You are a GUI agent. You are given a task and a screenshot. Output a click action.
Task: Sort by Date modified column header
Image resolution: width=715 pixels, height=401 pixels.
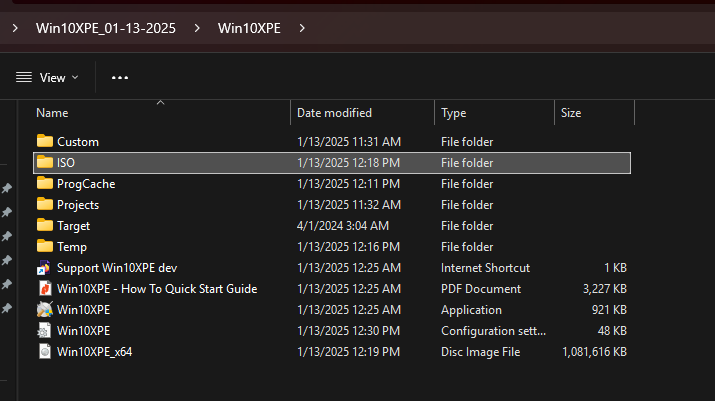tap(334, 113)
